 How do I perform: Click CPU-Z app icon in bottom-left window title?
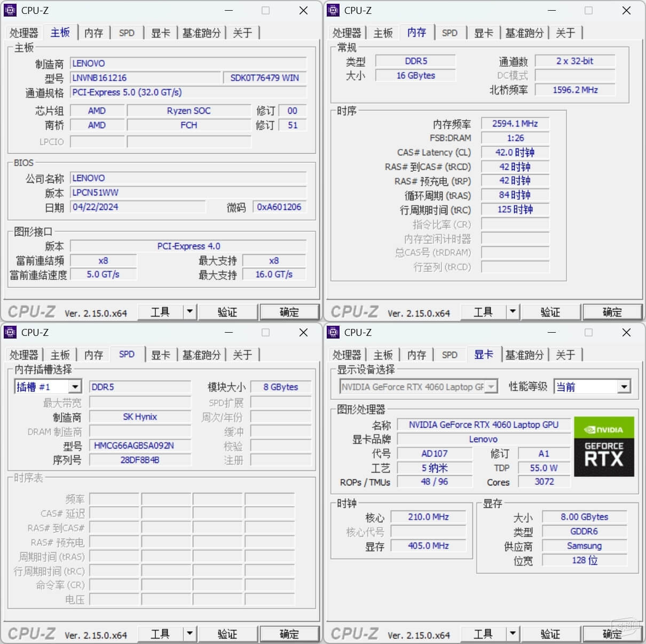click(x=10, y=332)
